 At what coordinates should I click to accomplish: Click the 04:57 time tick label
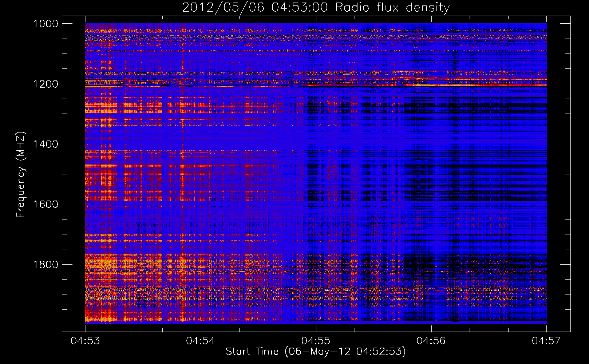[x=546, y=341]
